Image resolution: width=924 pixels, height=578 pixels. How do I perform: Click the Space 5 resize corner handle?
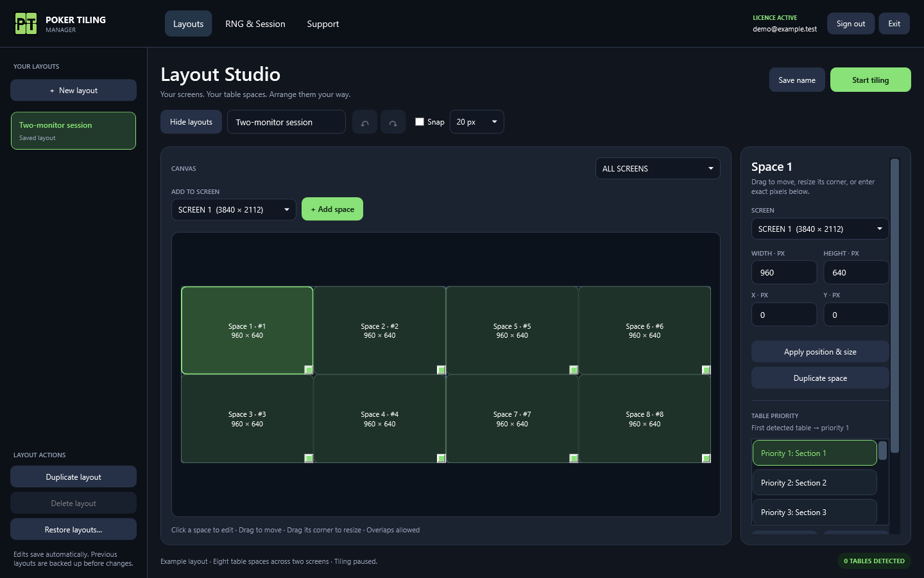574,370
